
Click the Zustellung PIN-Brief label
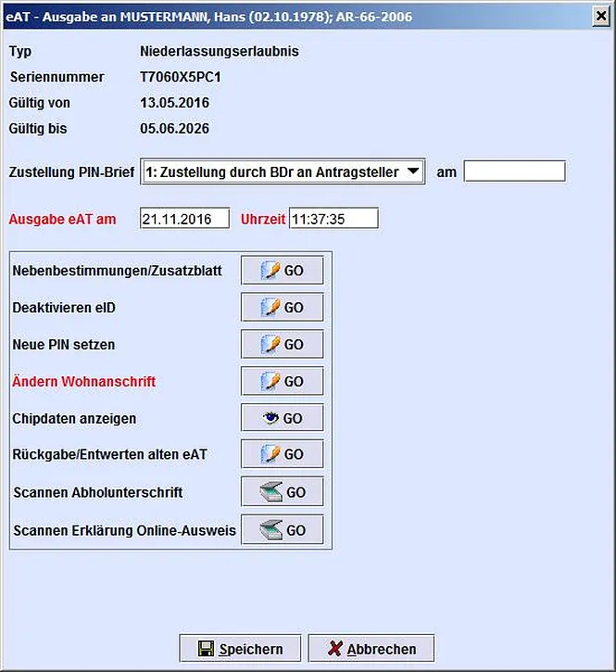coord(71,172)
